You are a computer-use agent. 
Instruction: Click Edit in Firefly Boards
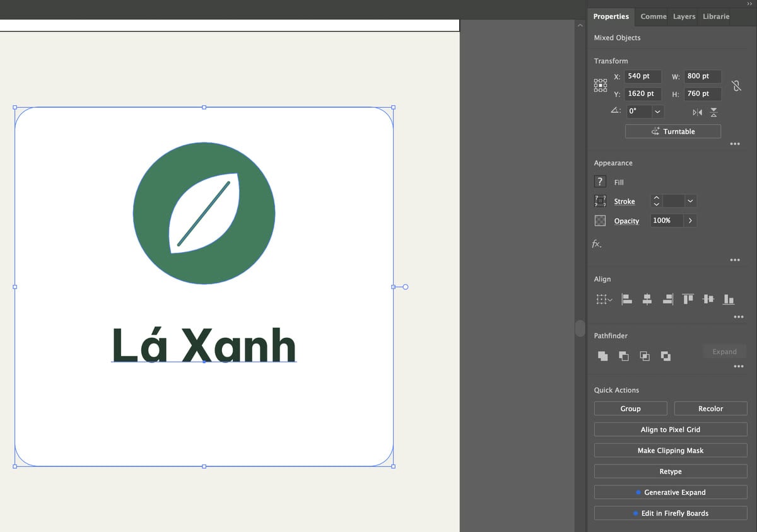(671, 513)
